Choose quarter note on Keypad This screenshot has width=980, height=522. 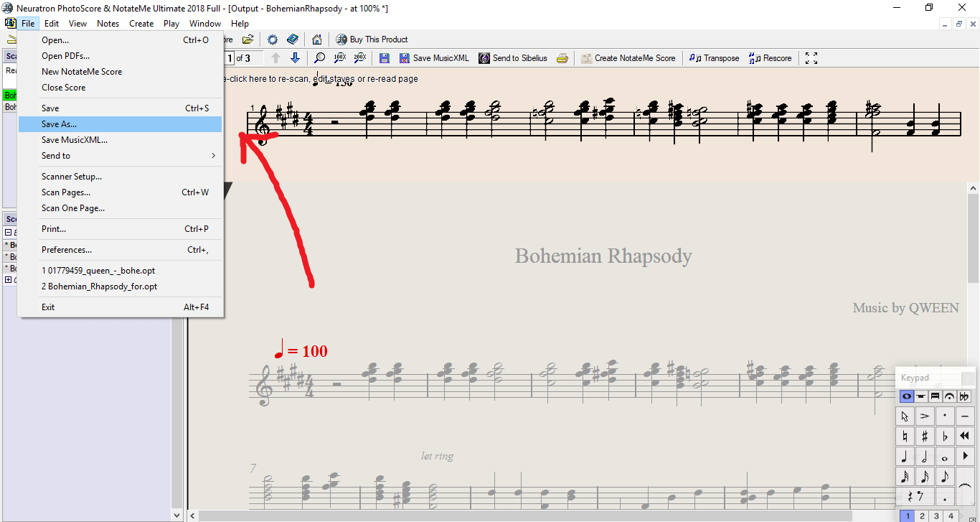tap(905, 456)
